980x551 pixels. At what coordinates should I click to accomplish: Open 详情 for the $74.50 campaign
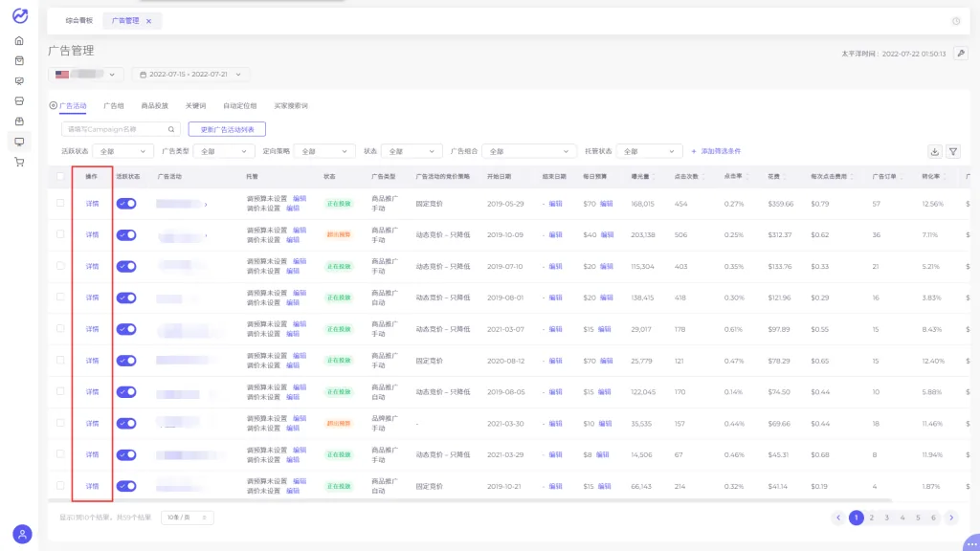[x=93, y=391]
